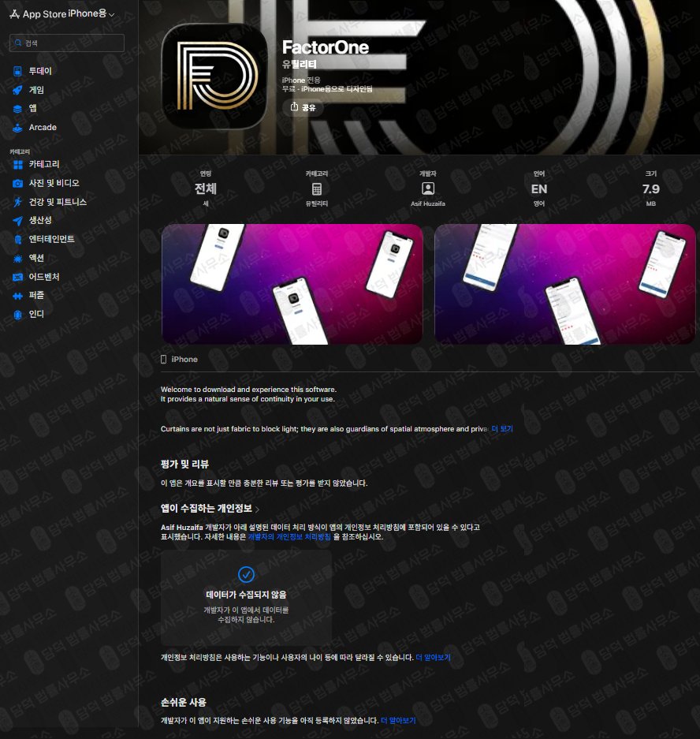700x739 pixels.
Task: Click the 유틸리티 subtitle under title
Action: [299, 64]
